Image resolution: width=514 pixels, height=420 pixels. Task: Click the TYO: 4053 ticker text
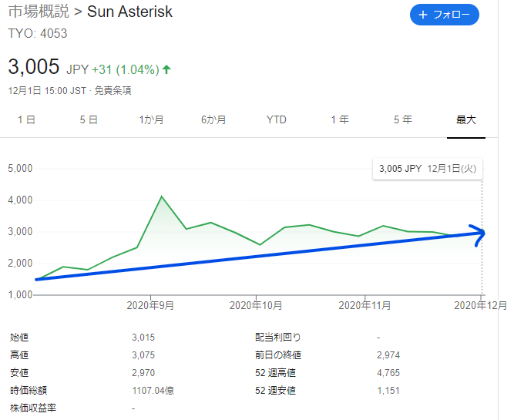pyautogui.click(x=38, y=33)
